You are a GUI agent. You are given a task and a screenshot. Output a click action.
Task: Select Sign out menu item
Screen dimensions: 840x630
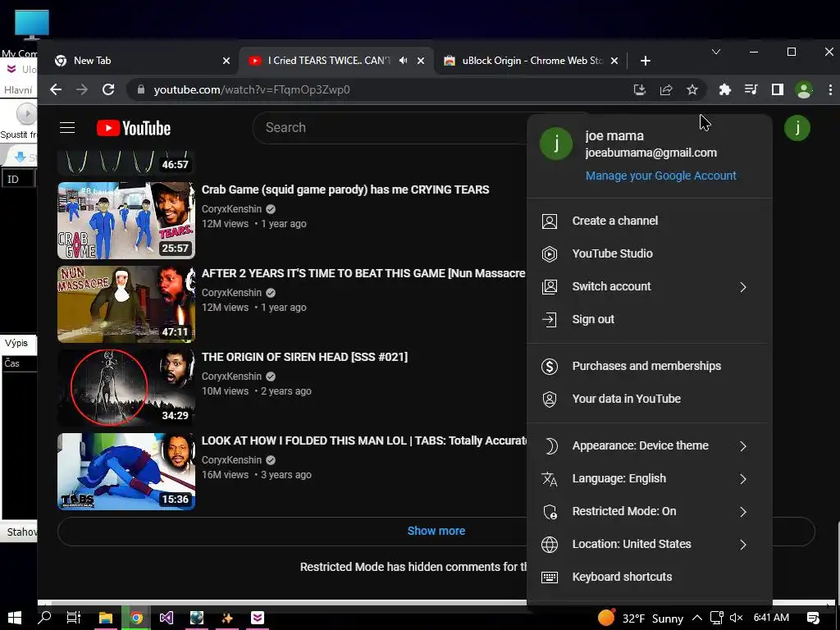650,320
